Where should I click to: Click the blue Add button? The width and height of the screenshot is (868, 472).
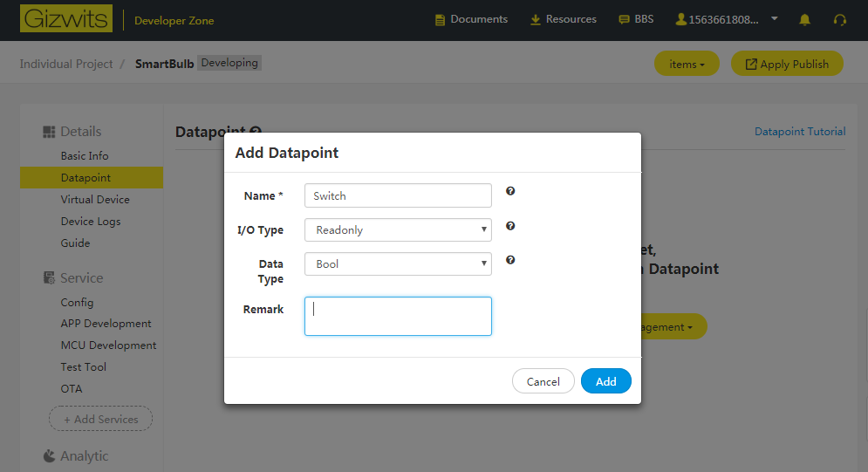(x=605, y=381)
